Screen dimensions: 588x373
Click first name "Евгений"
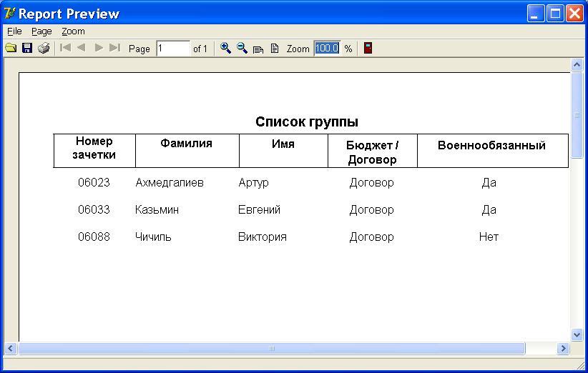click(x=259, y=209)
